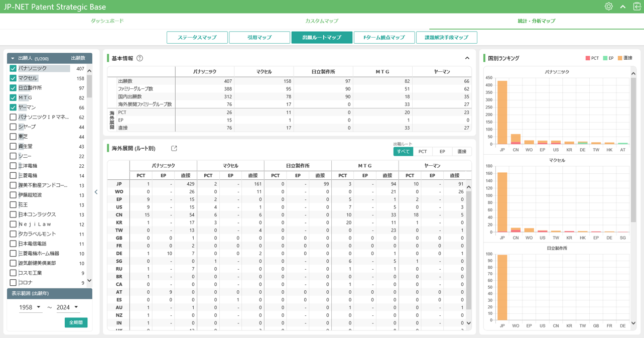Viewport: 644px width, 338px height.
Task: Toggle the PCT legend color swatch
Action: point(588,58)
